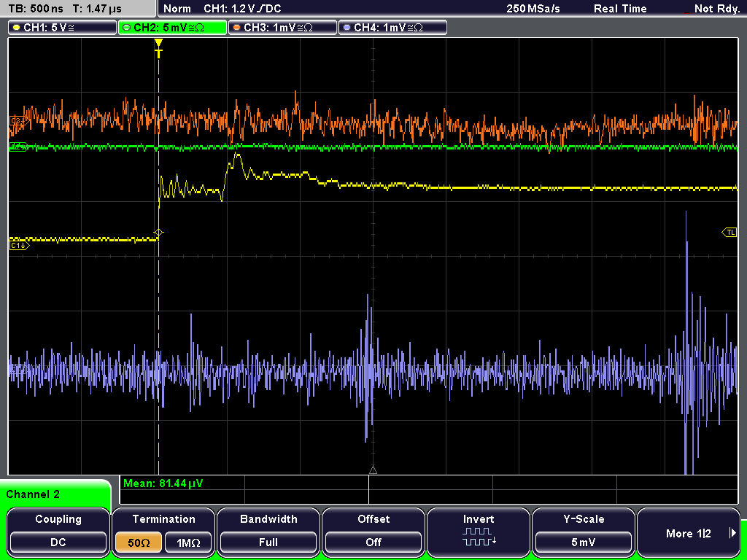Toggle the Invert waveform setting
This screenshot has width=747, height=560.
(479, 532)
